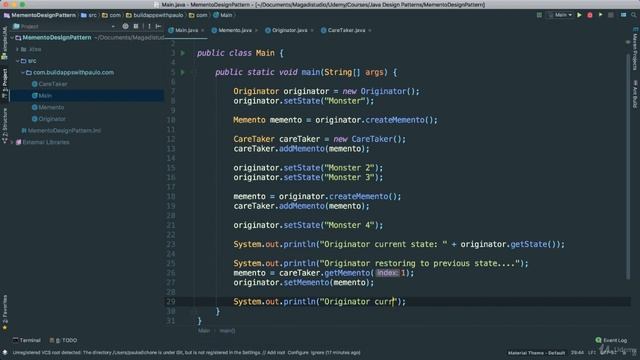Click inside the println text on line 29
This screenshot has width=640, height=360.
point(358,302)
